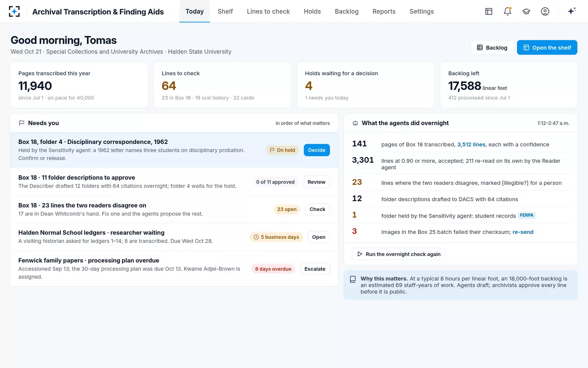The width and height of the screenshot is (588, 368).
Task: Click the 0 of 11 approved badge
Action: point(275,182)
